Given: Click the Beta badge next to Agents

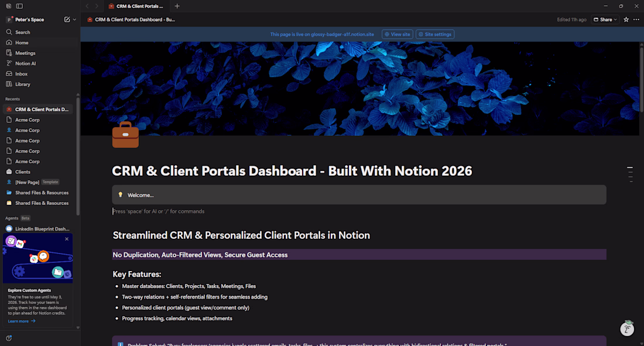Looking at the screenshot, I should pos(25,218).
